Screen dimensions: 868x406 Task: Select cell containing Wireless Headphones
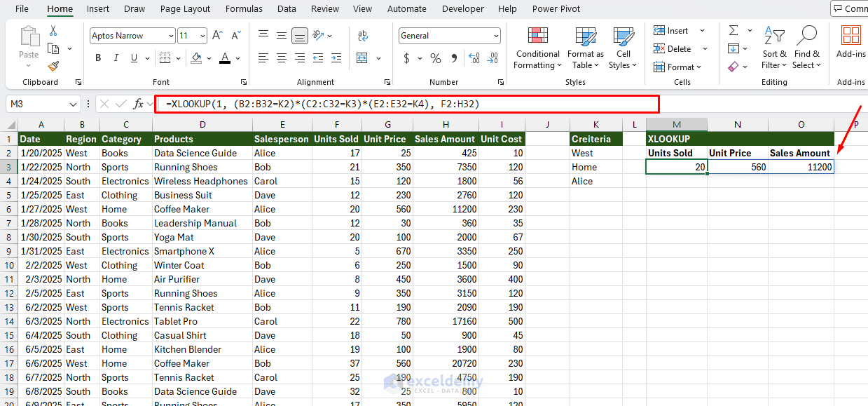tap(202, 181)
